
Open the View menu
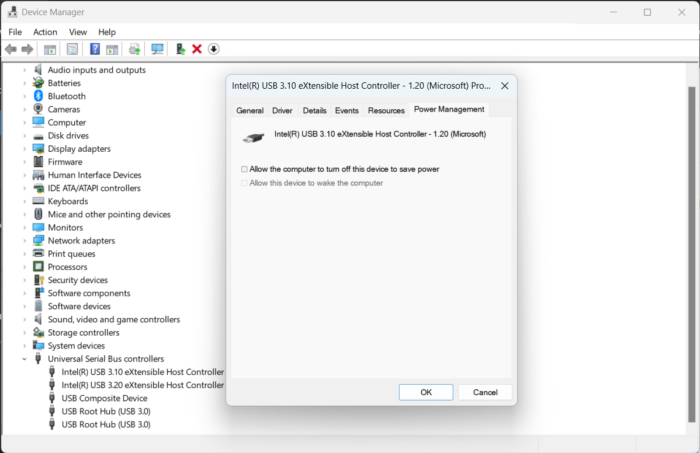pos(78,32)
